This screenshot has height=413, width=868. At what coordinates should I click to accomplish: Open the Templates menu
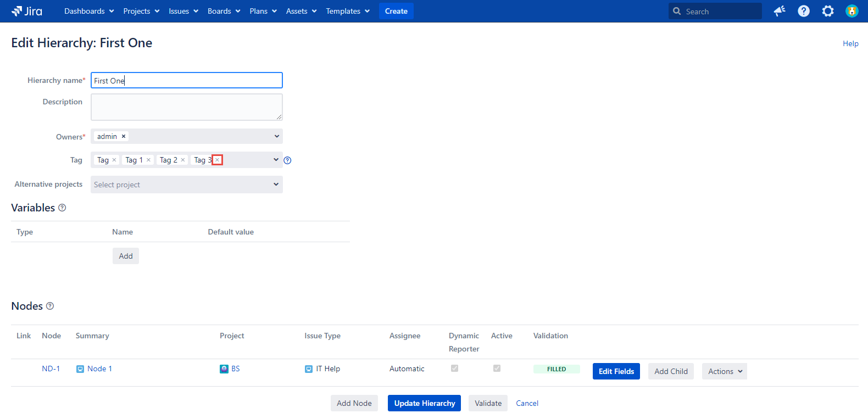[x=347, y=11]
